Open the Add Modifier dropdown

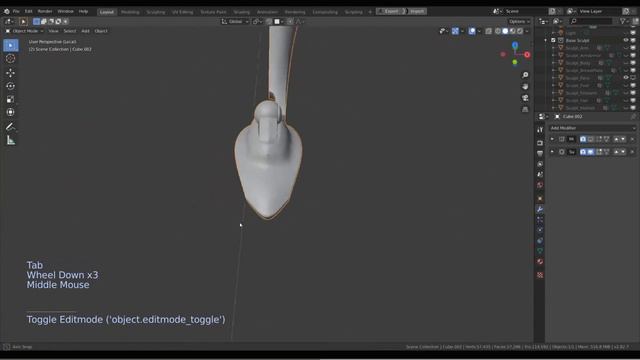click(592, 128)
